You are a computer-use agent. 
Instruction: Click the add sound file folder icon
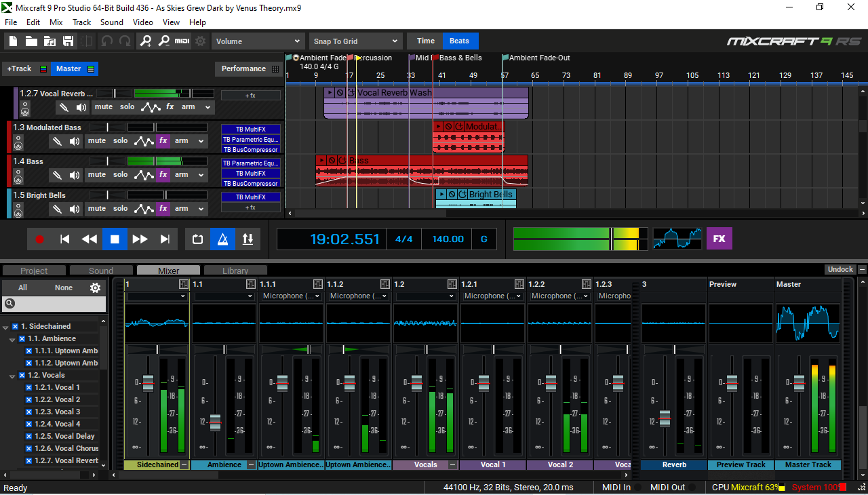pos(50,41)
